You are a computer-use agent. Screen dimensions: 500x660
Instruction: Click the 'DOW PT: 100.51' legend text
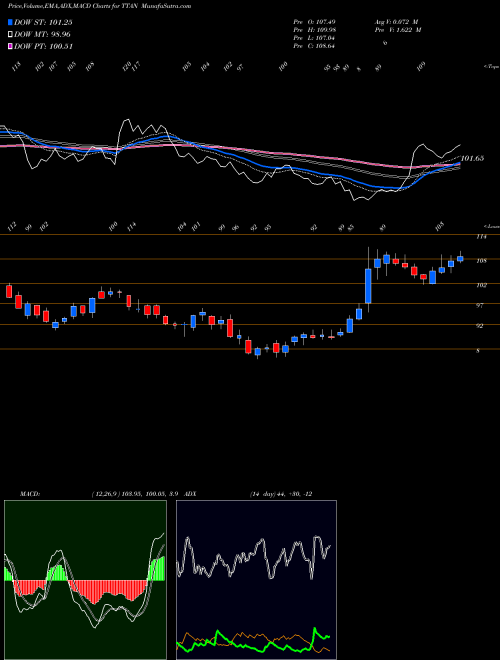point(43,47)
